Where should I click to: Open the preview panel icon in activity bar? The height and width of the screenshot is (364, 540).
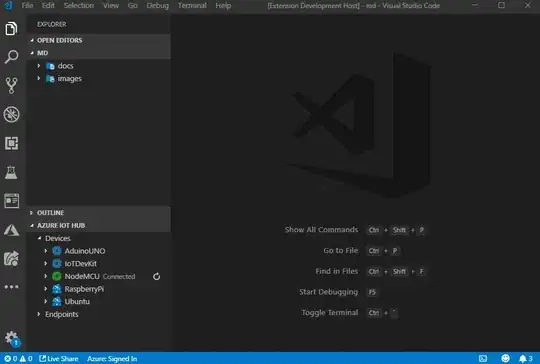point(11,201)
